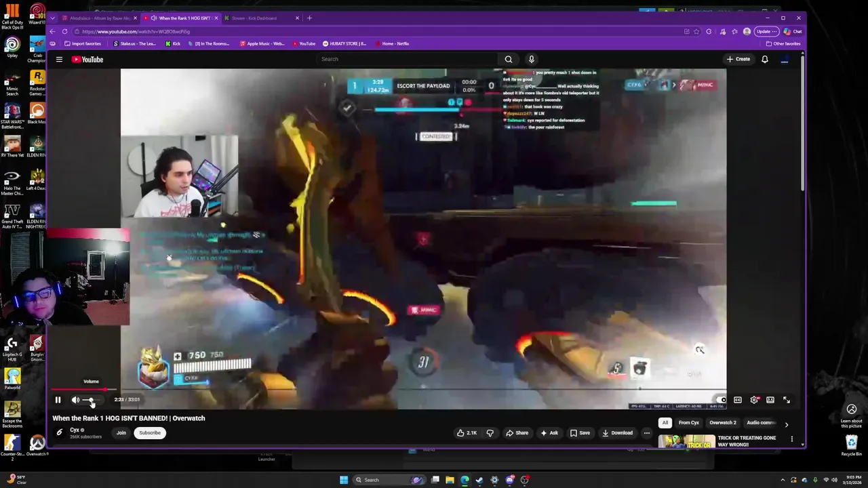Viewport: 868px width, 488px height.
Task: Open Overwatch desktop shortcut
Action: (37, 446)
